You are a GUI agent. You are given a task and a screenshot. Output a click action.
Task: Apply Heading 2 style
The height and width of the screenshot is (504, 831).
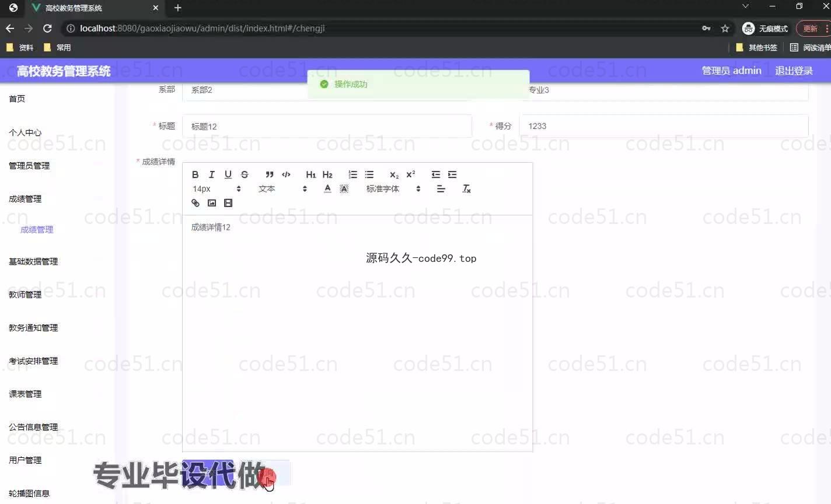tap(327, 174)
